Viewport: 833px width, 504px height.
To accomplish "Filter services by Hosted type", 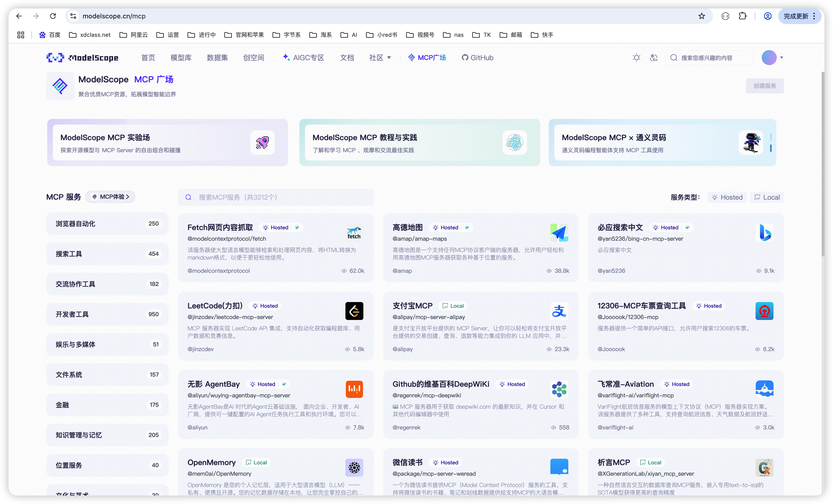I will (727, 197).
